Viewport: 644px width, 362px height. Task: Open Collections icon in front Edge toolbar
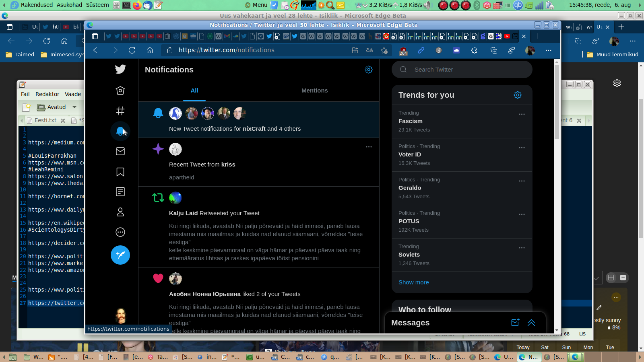coord(494,50)
